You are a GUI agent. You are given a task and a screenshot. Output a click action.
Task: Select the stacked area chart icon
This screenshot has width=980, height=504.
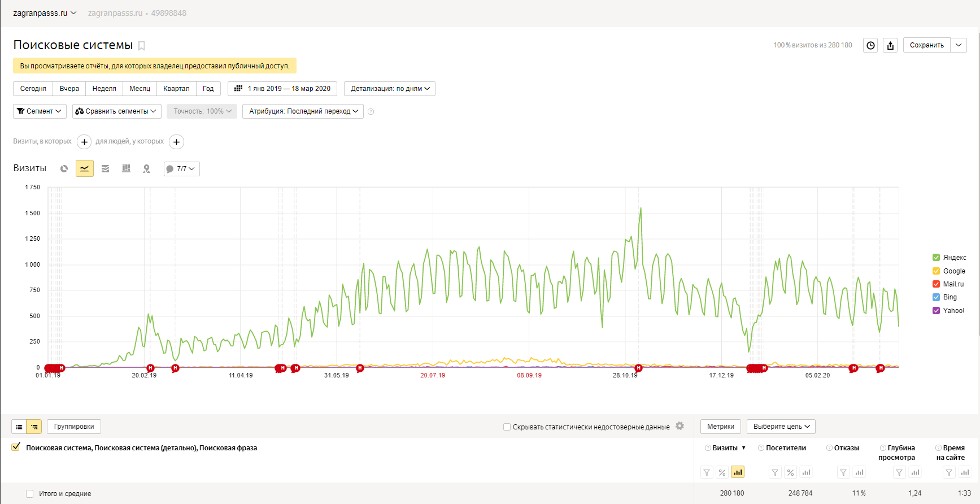[105, 168]
